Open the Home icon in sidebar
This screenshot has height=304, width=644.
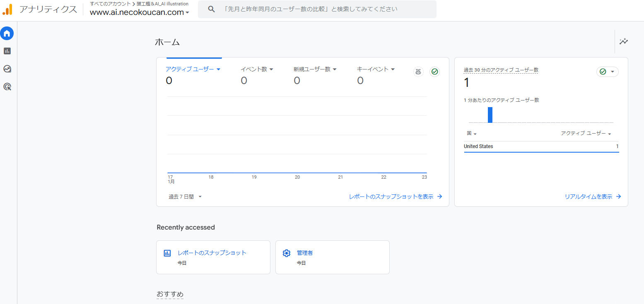[7, 34]
